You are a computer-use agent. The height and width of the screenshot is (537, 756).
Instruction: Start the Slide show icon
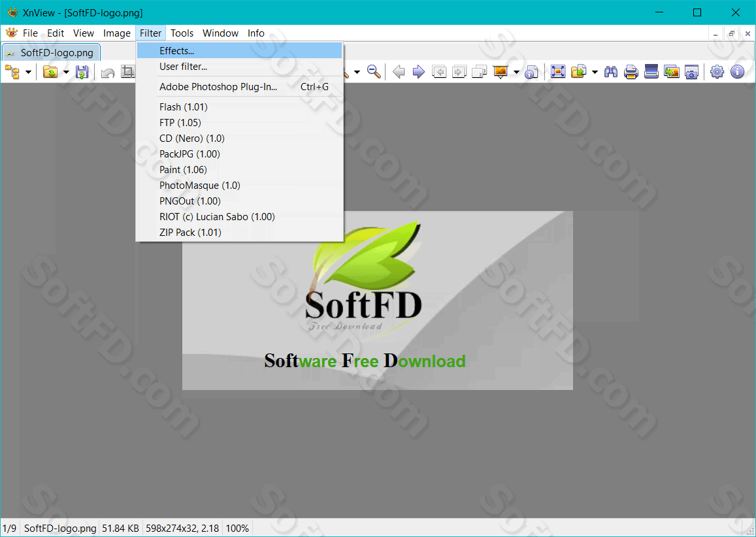pyautogui.click(x=501, y=72)
